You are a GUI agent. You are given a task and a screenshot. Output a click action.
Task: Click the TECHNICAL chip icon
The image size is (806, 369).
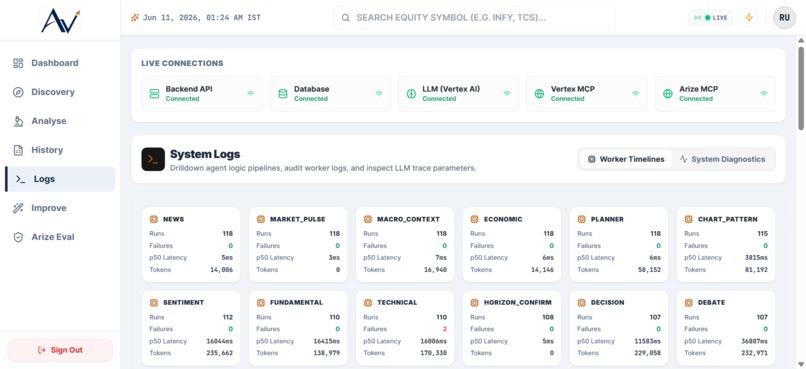[368, 303]
